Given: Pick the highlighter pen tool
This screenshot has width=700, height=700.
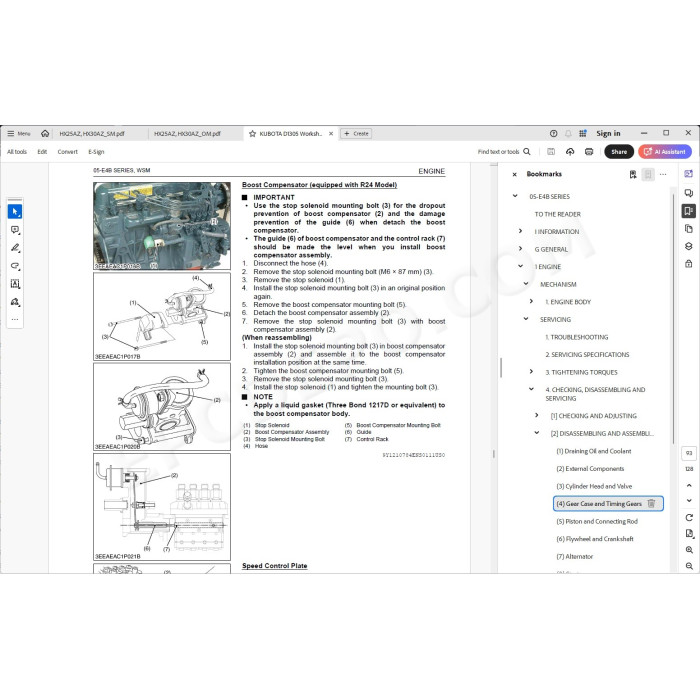Looking at the screenshot, I should (x=15, y=248).
